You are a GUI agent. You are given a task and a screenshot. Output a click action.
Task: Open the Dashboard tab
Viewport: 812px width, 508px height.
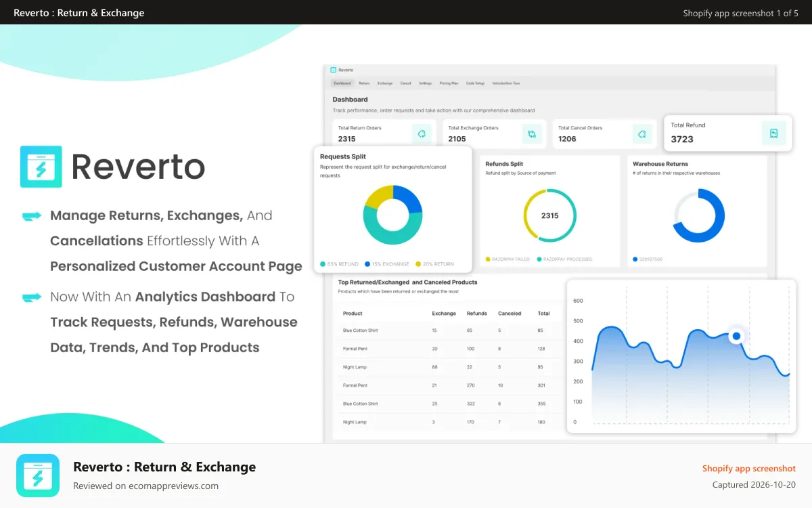point(342,83)
